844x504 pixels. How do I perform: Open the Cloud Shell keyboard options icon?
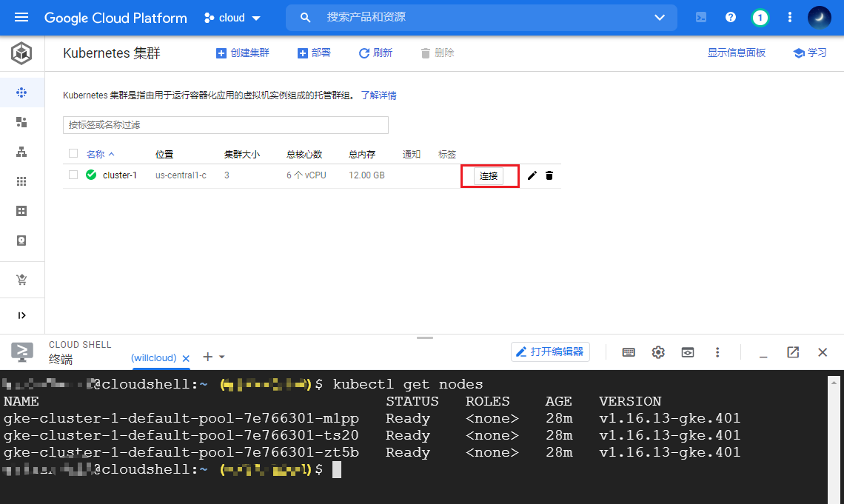tap(628, 352)
